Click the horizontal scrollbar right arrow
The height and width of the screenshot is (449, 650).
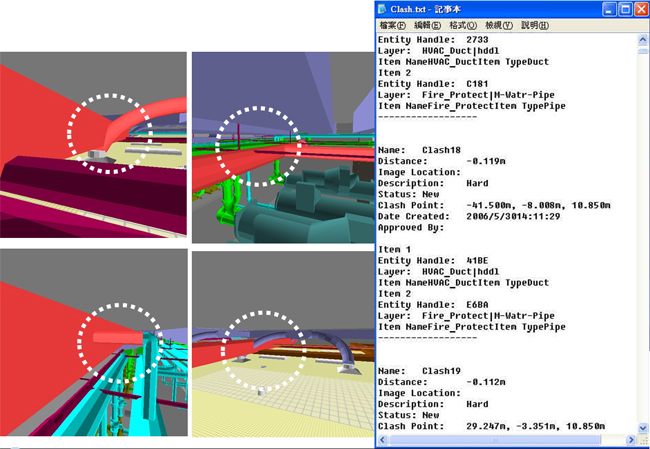[x=631, y=439]
